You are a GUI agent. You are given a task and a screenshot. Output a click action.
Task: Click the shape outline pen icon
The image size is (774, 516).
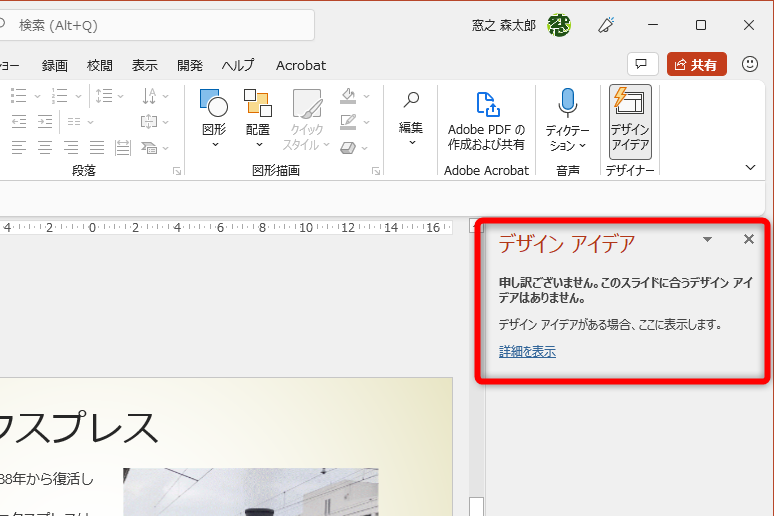pyautogui.click(x=348, y=121)
